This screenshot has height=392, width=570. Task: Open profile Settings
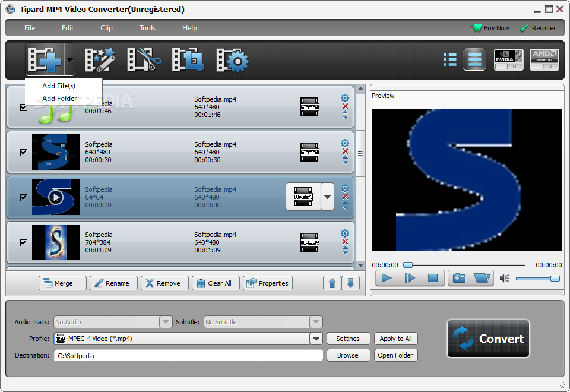[348, 339]
